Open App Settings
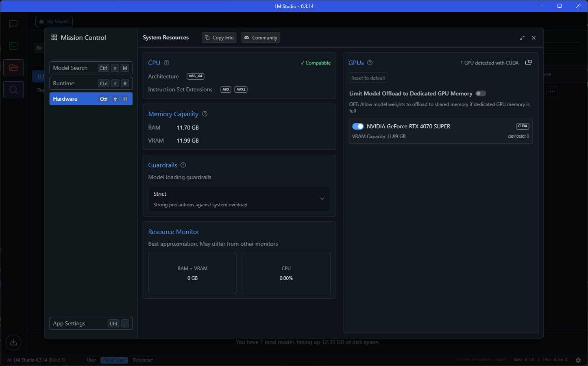 coord(91,323)
